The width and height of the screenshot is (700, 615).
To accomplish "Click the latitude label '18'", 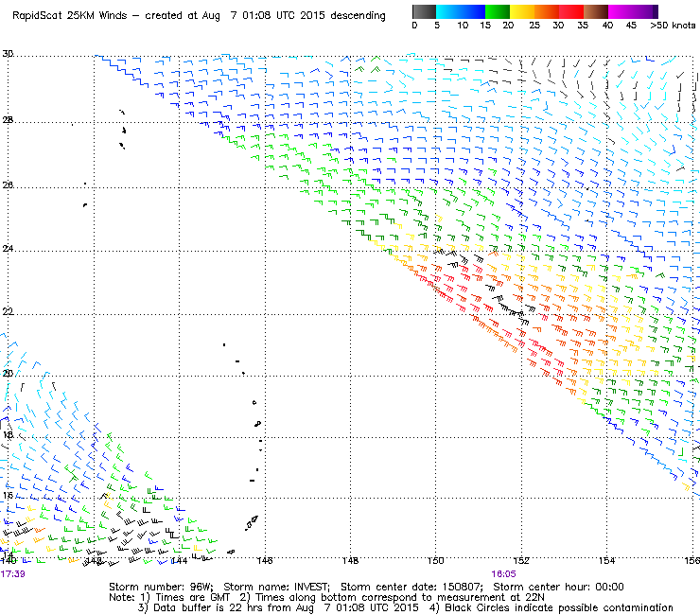I will [8, 434].
